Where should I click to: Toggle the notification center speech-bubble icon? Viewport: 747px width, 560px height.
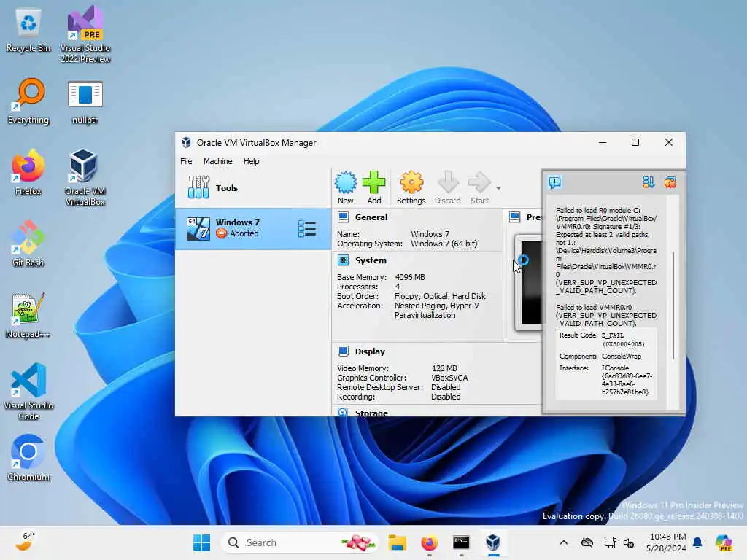pyautogui.click(x=555, y=182)
